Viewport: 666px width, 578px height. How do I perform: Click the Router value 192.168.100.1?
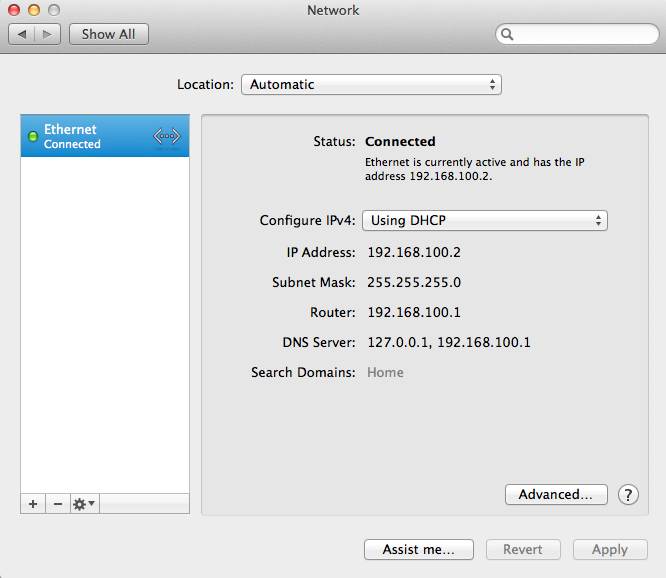click(414, 313)
